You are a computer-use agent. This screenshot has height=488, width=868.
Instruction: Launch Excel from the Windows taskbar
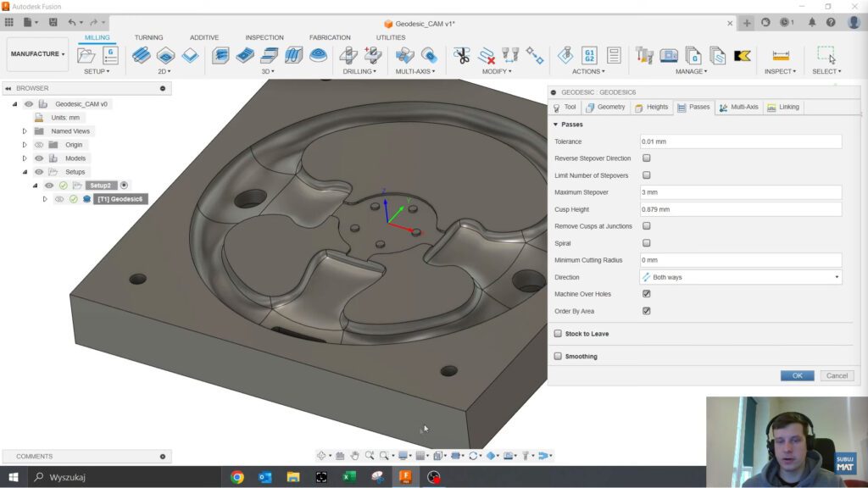click(348, 477)
